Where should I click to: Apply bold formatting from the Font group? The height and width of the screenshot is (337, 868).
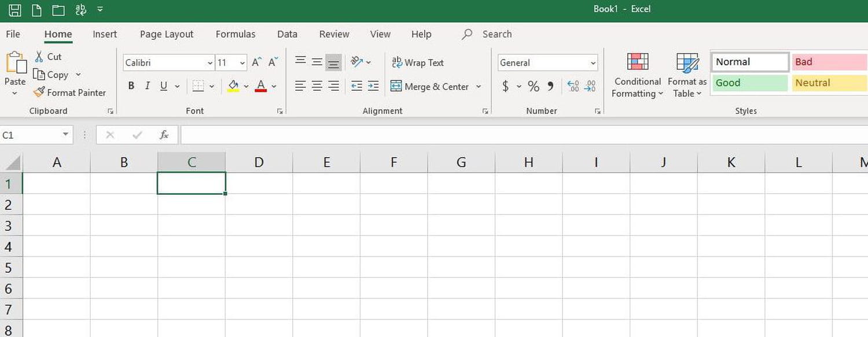(131, 86)
